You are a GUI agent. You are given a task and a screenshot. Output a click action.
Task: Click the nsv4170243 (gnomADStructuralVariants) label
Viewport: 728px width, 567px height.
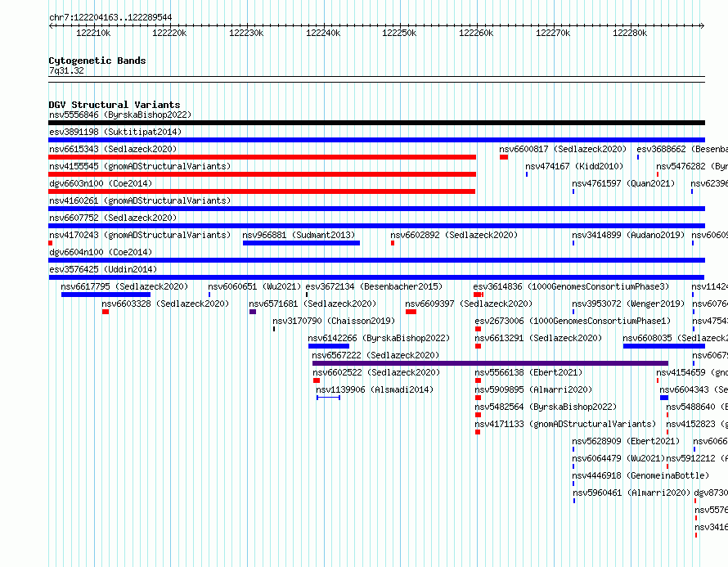coord(140,235)
